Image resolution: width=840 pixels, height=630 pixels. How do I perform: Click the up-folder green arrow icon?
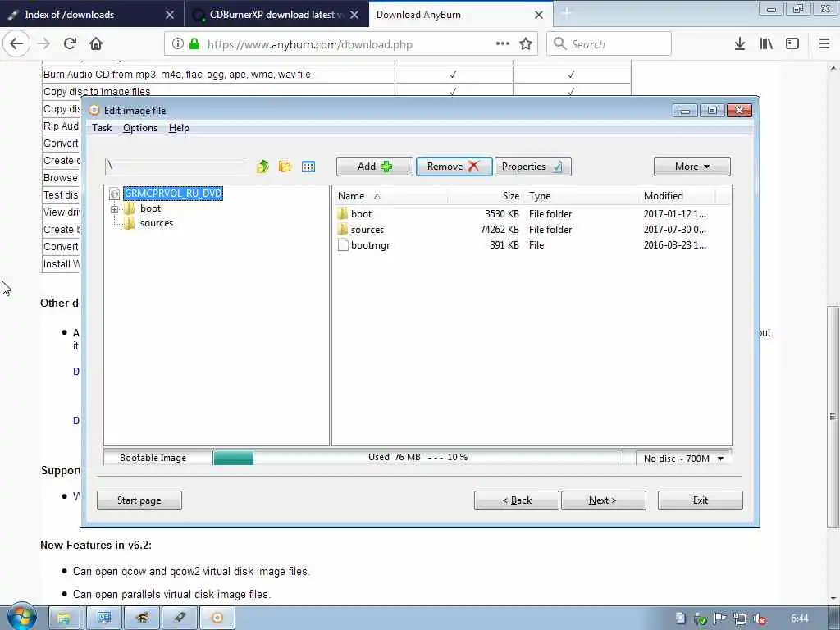[262, 167]
